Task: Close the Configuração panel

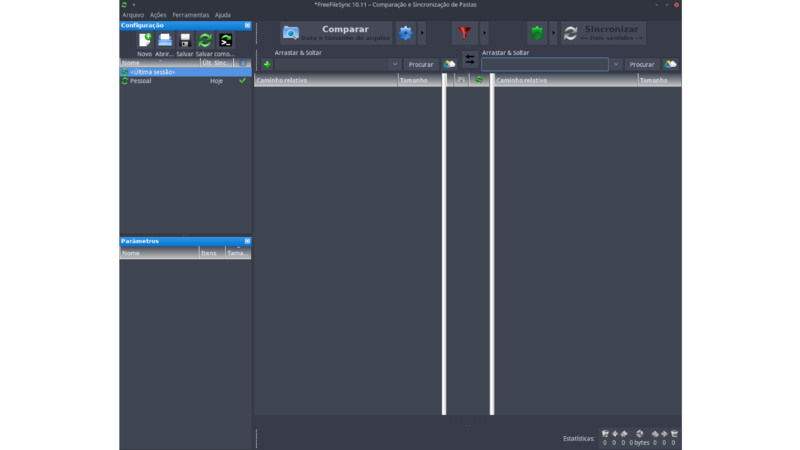Action: click(247, 25)
